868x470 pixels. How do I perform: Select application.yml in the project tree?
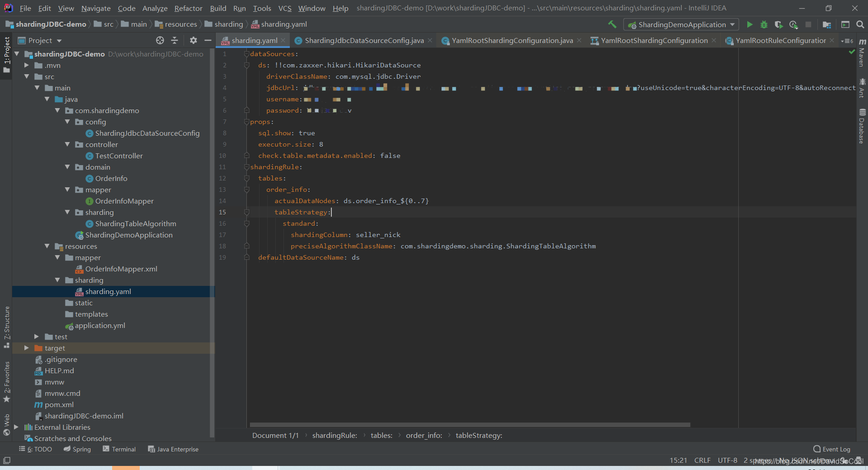[x=100, y=325]
